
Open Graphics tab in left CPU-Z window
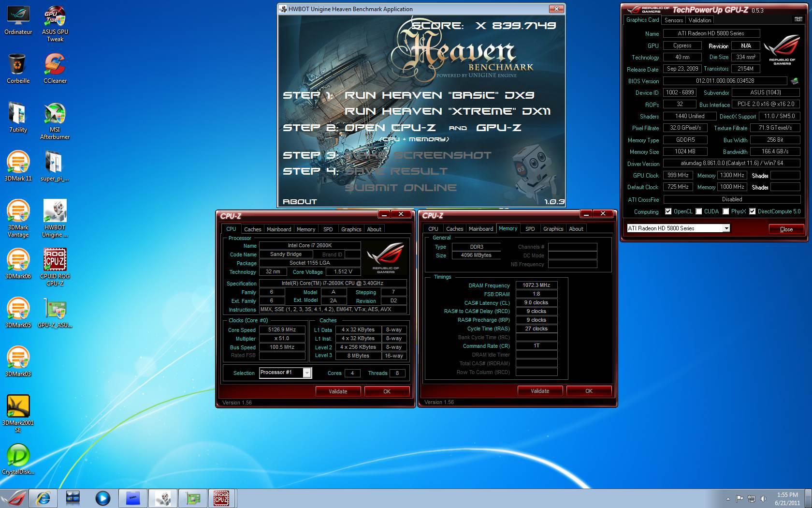(351, 229)
